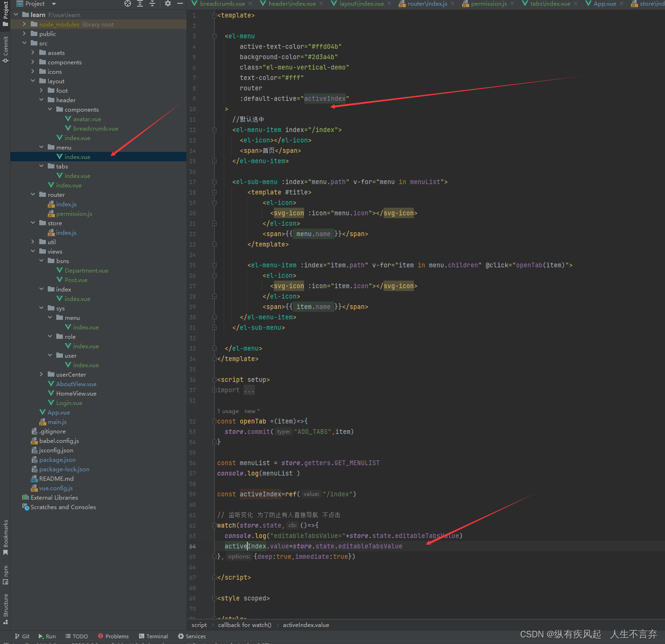Select AboutView.vue in project tree

(x=76, y=384)
